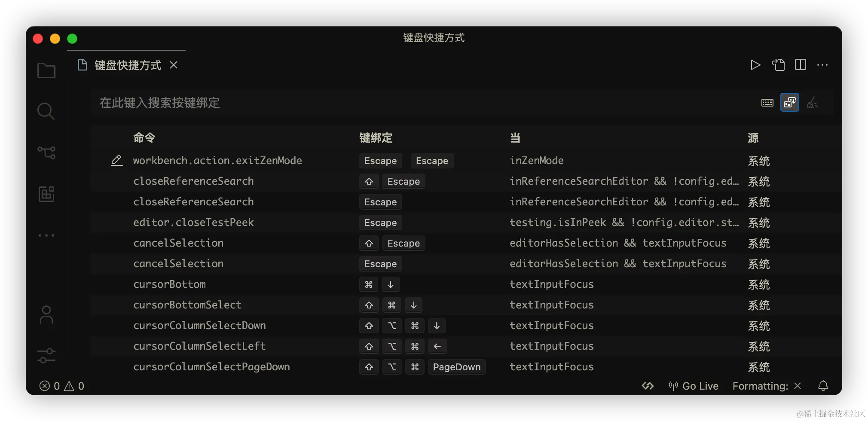Click the 源 column header
Viewport: 868px width, 421px height.
[753, 137]
